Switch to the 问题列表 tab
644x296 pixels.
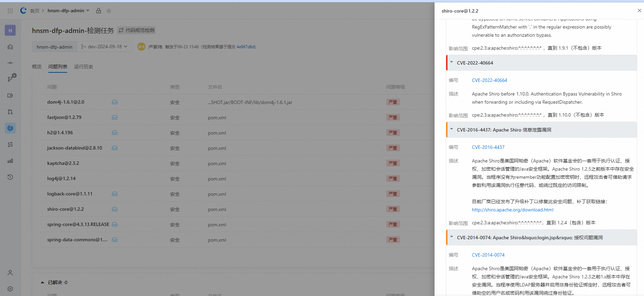[58, 67]
